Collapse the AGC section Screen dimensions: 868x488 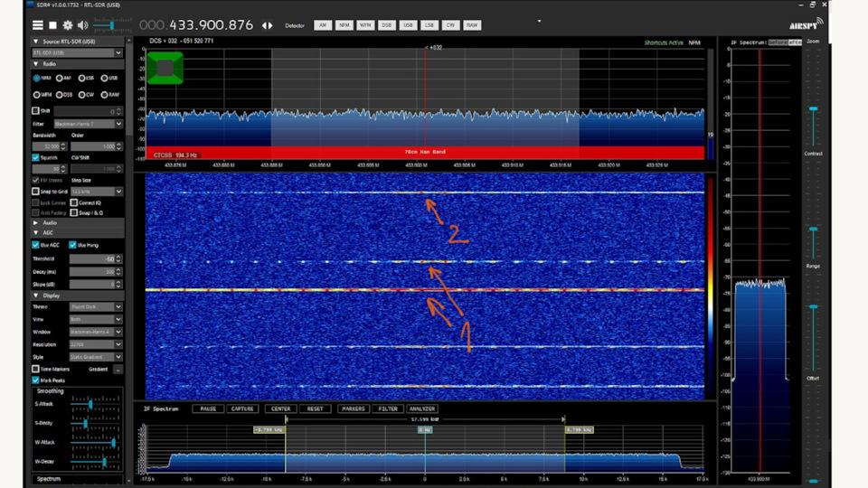click(36, 233)
